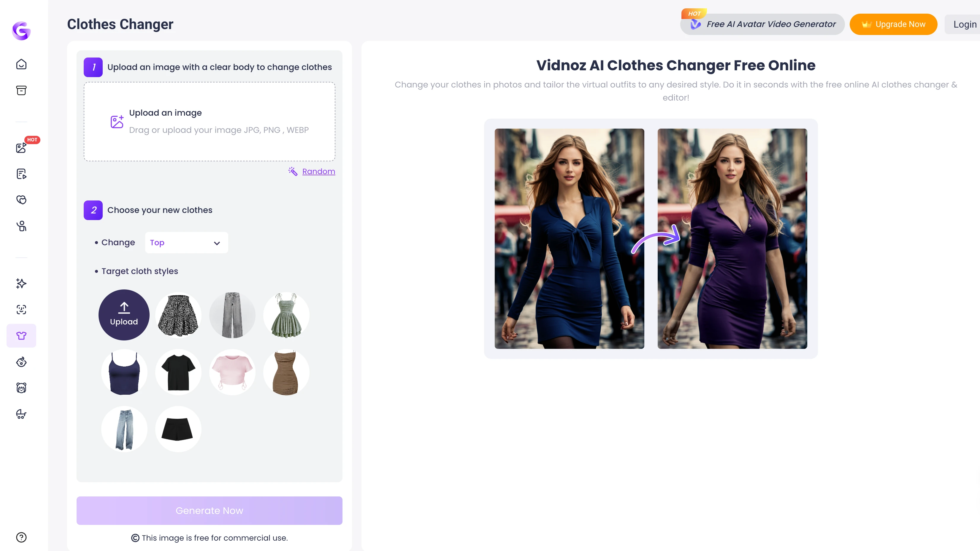Click 'Choose your new clothes' step label
This screenshot has height=551, width=980.
(160, 210)
